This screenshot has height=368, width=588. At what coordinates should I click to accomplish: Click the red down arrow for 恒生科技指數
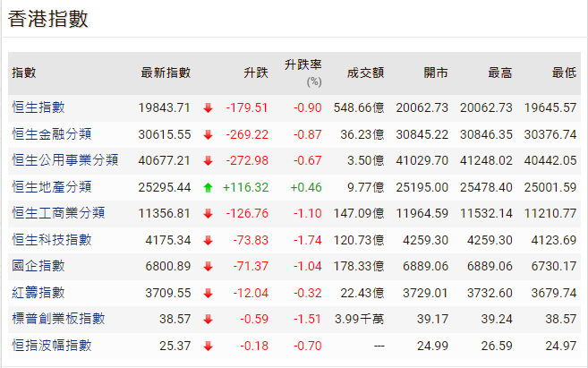[x=208, y=240]
